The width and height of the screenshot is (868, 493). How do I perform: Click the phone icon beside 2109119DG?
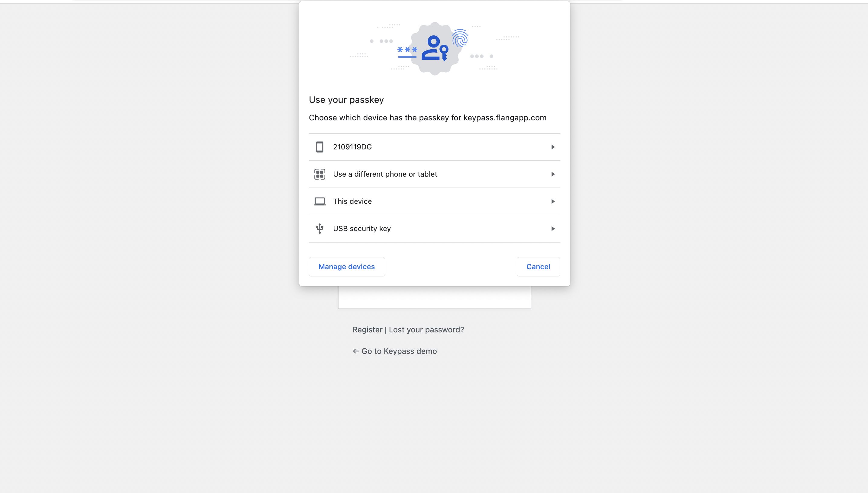click(x=319, y=147)
